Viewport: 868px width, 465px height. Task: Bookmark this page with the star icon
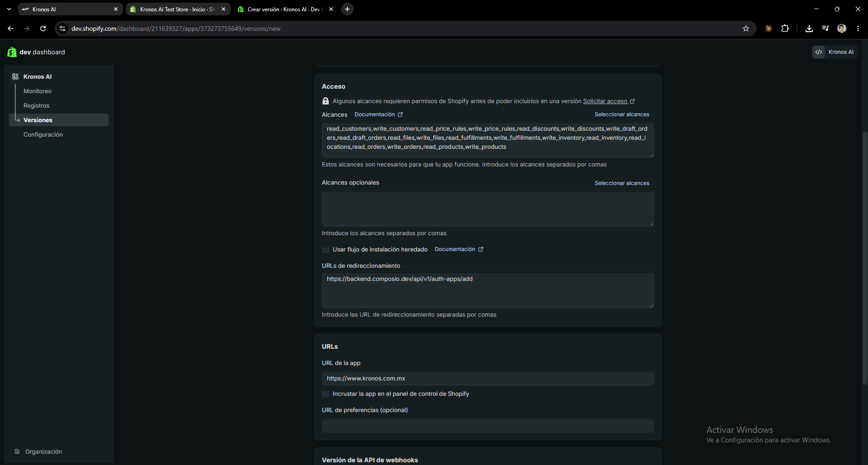click(746, 28)
